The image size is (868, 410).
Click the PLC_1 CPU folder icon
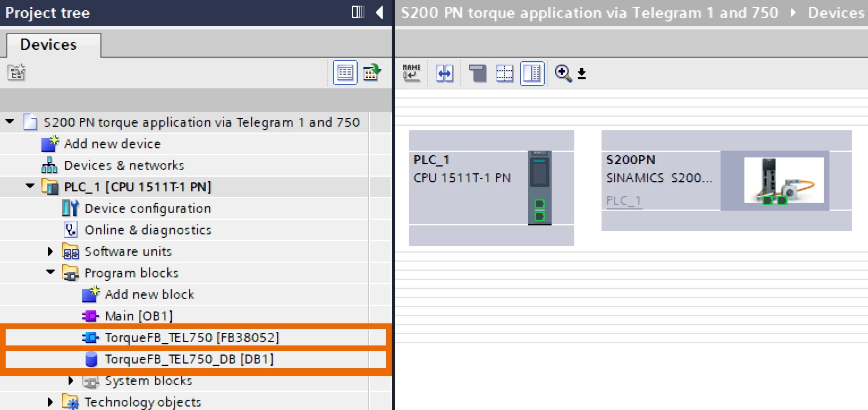(x=50, y=187)
